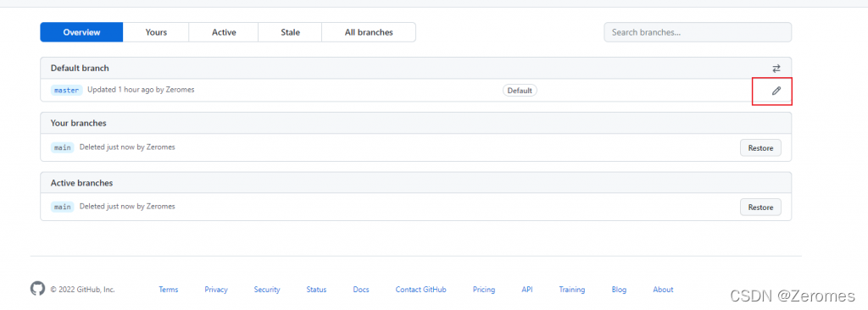
Task: Select the Active tab
Action: click(x=224, y=32)
